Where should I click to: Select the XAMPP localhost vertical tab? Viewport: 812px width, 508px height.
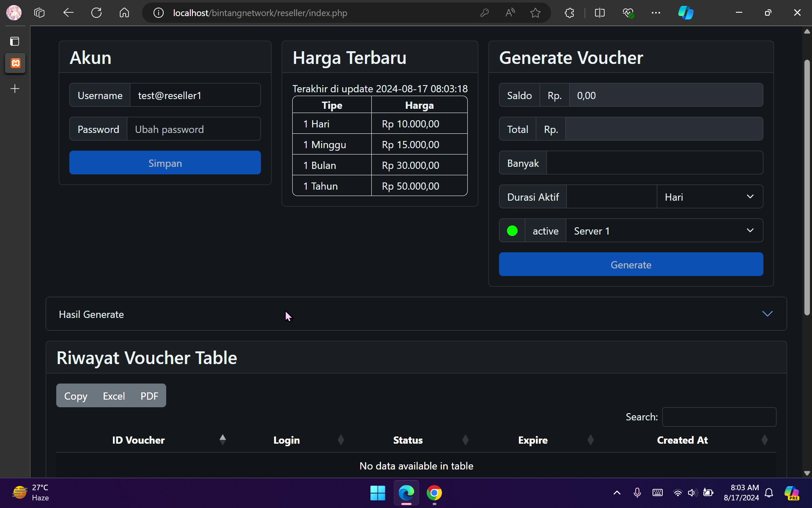[x=15, y=63]
